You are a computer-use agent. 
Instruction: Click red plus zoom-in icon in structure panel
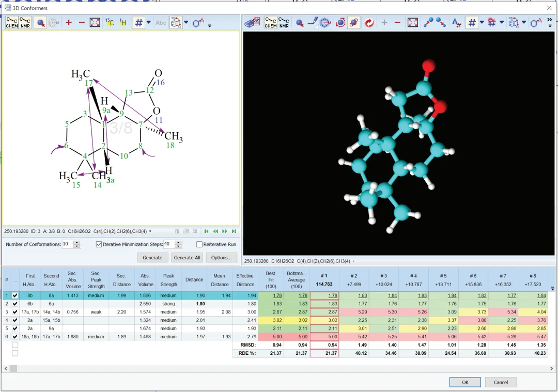coord(69,23)
